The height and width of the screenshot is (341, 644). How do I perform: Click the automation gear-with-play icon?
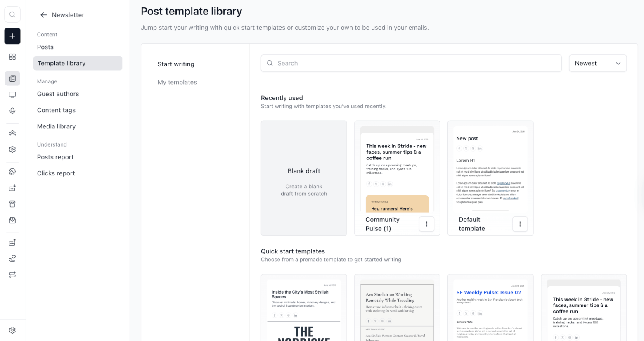click(12, 149)
